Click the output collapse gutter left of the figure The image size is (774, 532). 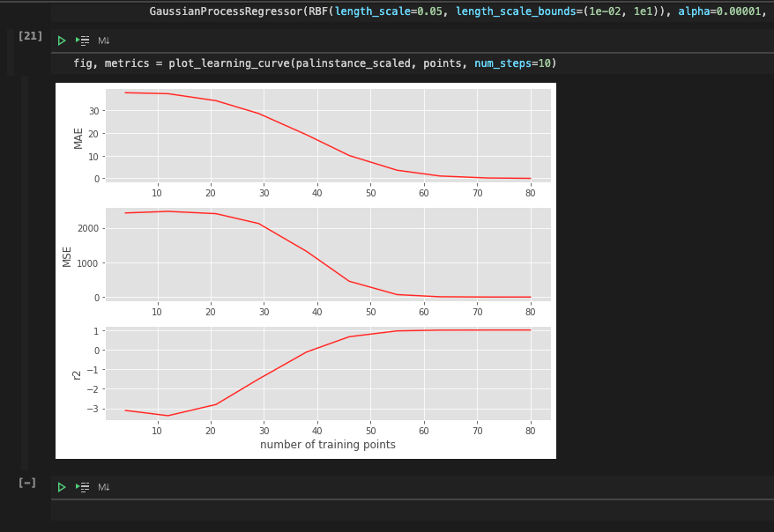click(x=25, y=272)
